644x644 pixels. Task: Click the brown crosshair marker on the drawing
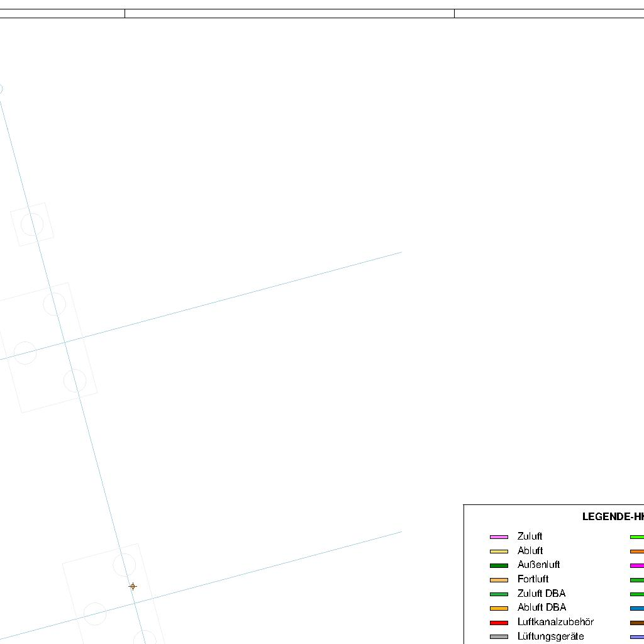tap(133, 586)
